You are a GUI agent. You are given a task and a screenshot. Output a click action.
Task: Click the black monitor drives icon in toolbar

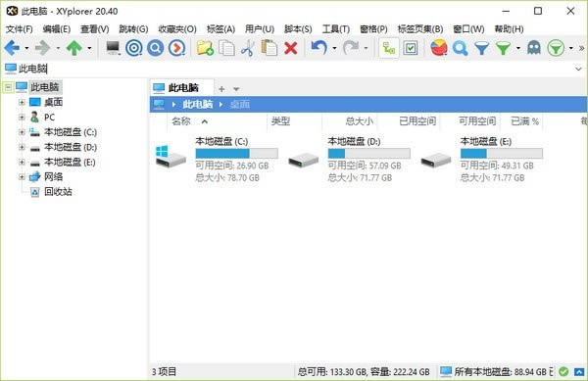(x=113, y=48)
